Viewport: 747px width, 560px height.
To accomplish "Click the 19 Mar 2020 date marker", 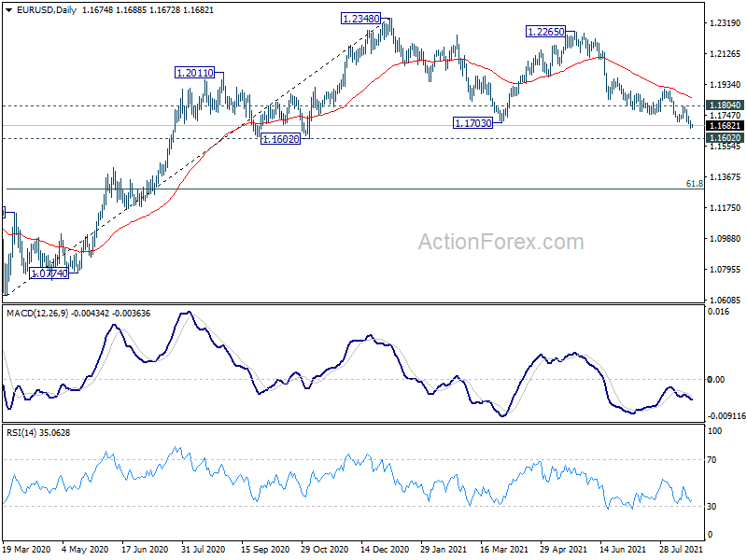I will coord(26,549).
